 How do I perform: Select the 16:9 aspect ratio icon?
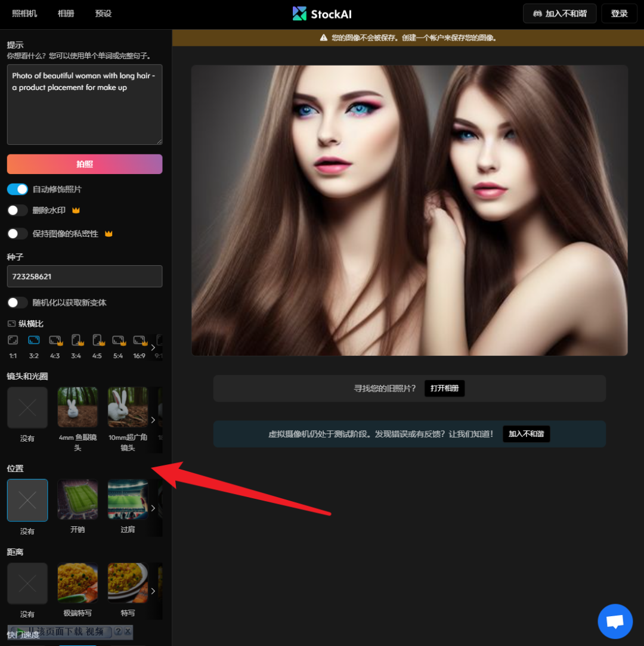tap(140, 340)
